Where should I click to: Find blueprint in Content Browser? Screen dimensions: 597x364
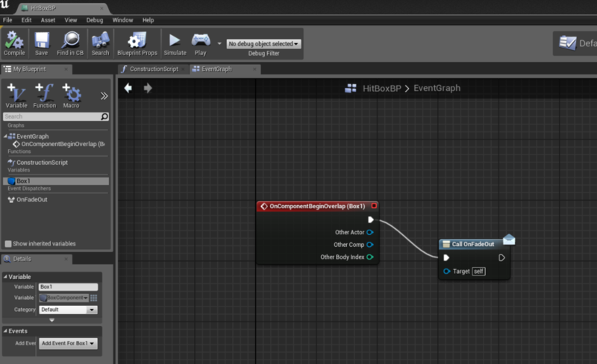tap(70, 43)
